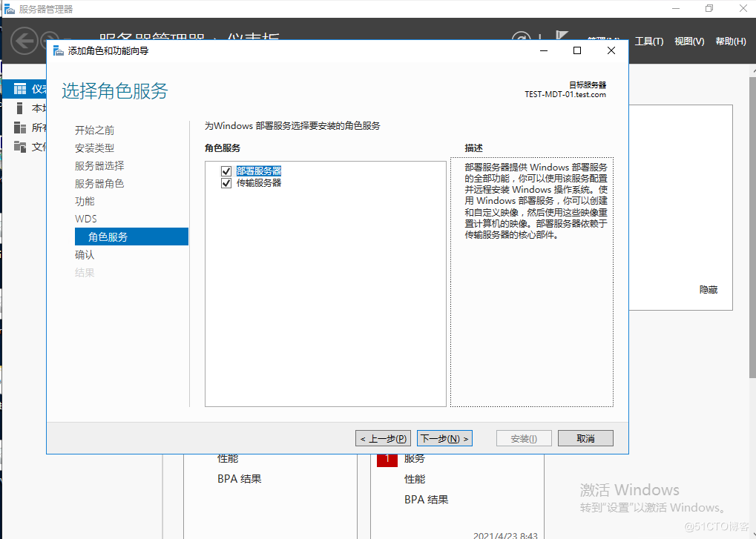Screen dimensions: 756x539
Task: Open the right tile 性能 entry below 服务
Action: (415, 479)
